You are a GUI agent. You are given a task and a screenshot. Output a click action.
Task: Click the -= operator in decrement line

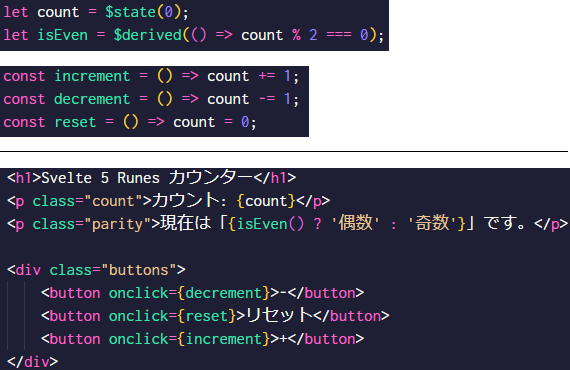pos(266,99)
